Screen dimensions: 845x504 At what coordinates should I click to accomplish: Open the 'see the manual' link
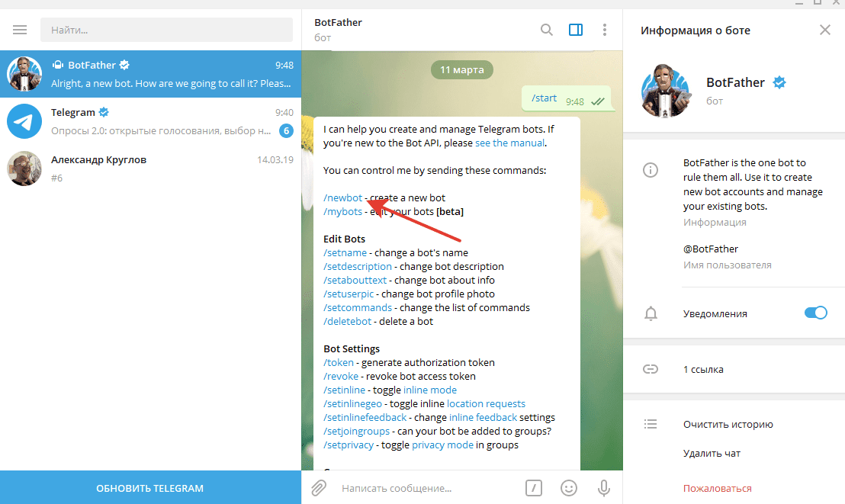tap(509, 143)
